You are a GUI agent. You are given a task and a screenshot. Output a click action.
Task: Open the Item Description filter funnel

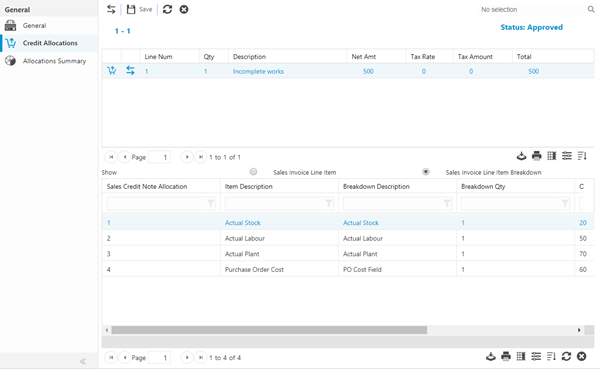point(329,203)
